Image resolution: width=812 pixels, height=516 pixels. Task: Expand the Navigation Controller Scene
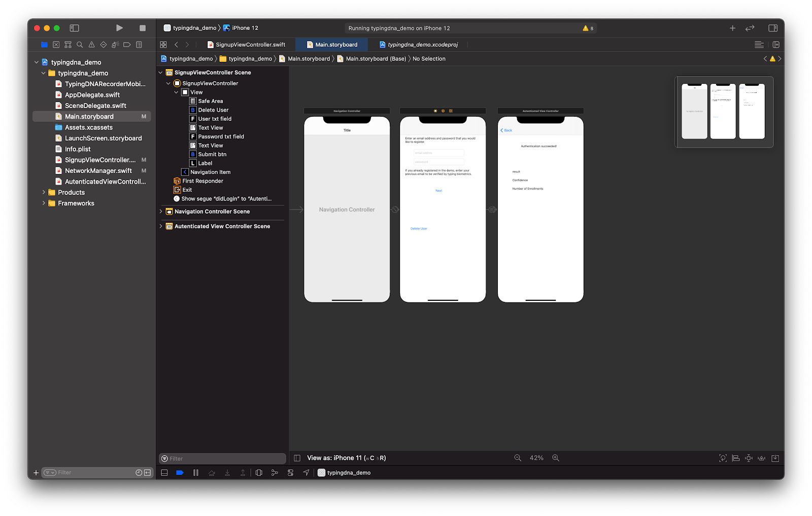pos(161,212)
